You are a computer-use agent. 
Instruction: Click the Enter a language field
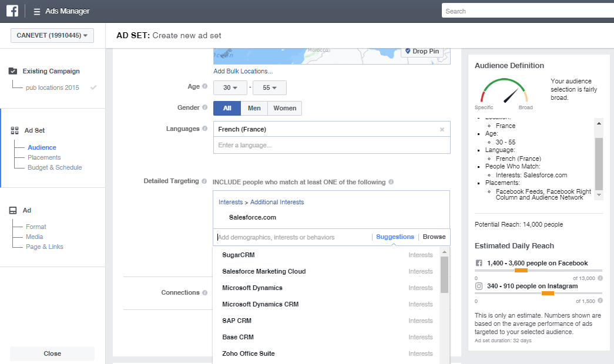click(x=331, y=145)
